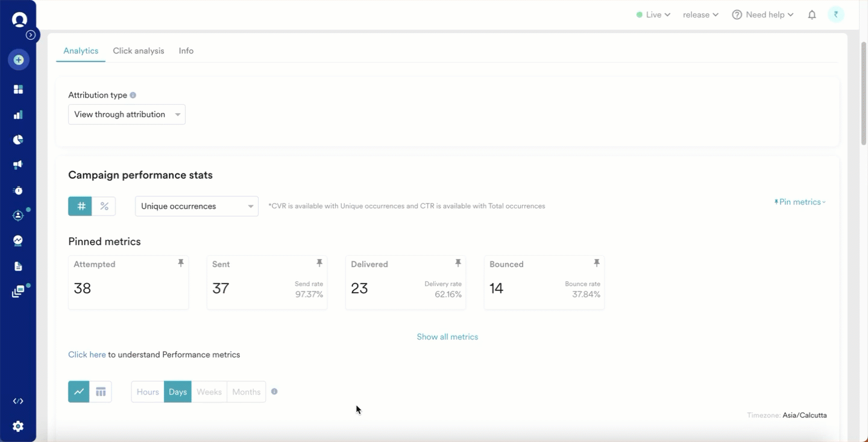Open the Unique occurrences dropdown
This screenshot has width=868, height=442.
[197, 206]
